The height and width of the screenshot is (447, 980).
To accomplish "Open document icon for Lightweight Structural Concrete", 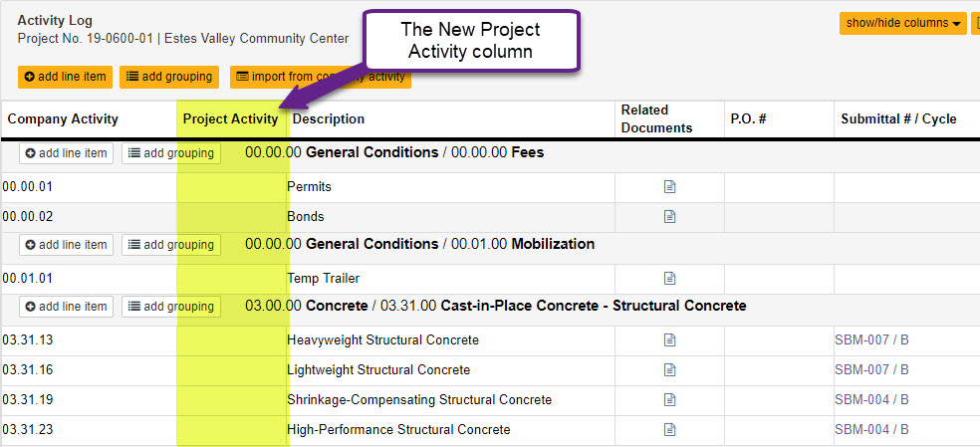I will click(670, 369).
